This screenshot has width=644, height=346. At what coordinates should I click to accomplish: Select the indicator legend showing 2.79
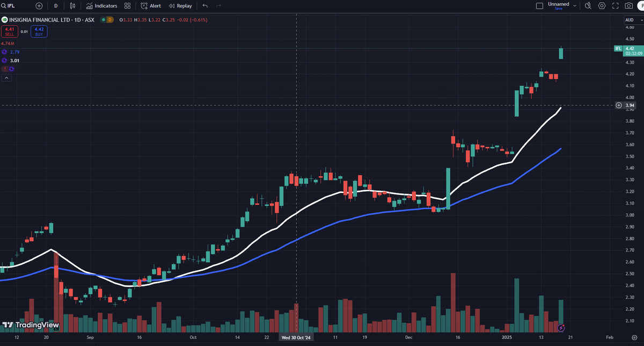point(15,52)
